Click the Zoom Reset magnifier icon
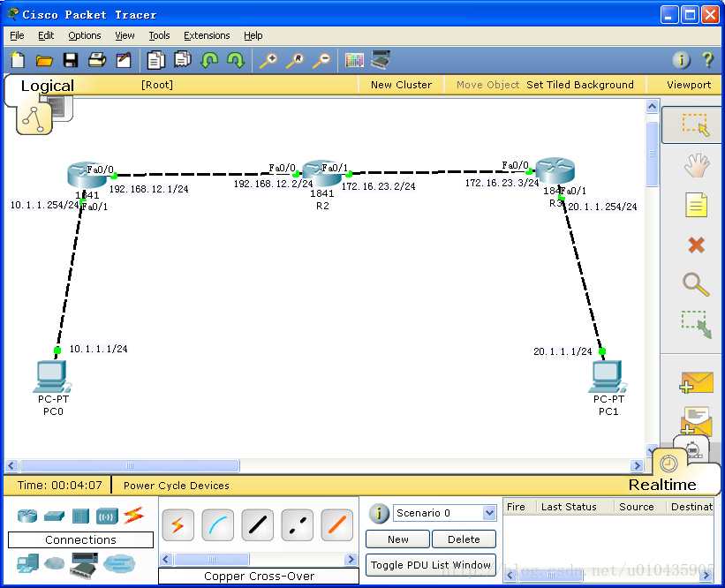Viewport: 725px width, 588px height. (x=295, y=61)
